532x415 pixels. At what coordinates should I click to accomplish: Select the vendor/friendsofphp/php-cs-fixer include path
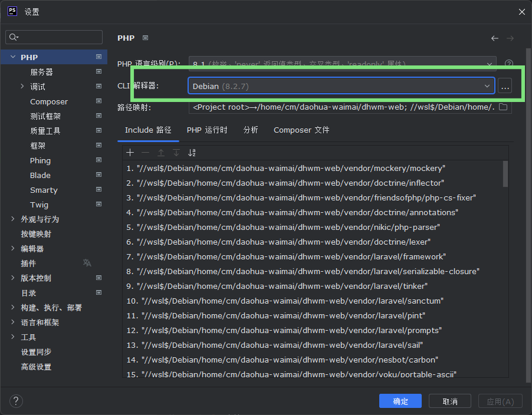(301, 197)
